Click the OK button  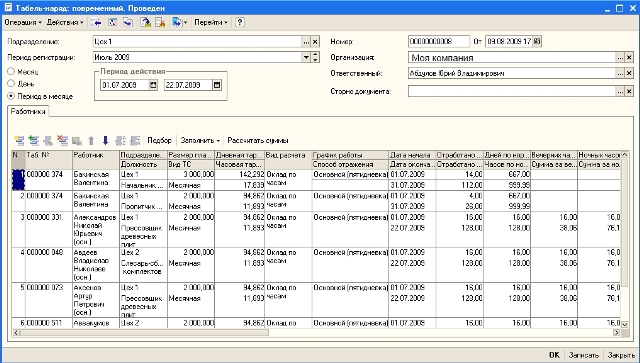(554, 355)
